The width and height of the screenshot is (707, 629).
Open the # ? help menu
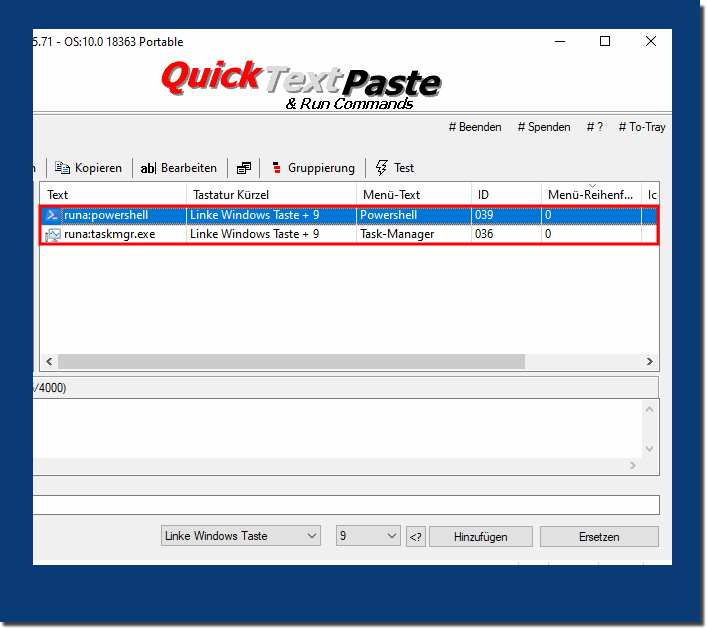[595, 127]
